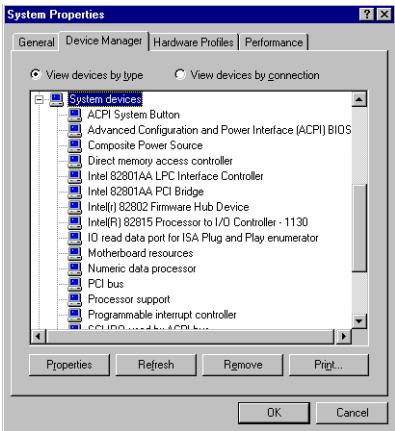Select Intel 82801AA PCI Bridge entry

tap(146, 192)
